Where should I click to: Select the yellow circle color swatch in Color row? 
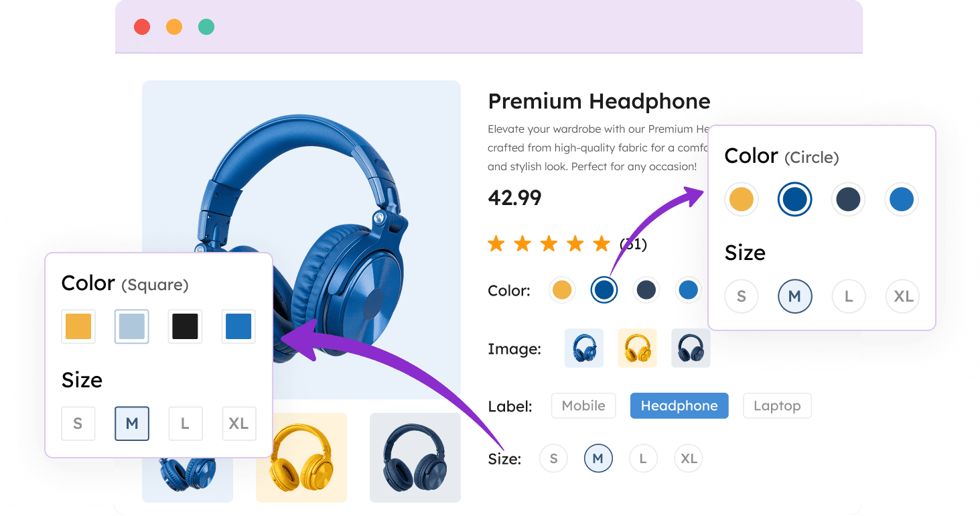click(562, 290)
